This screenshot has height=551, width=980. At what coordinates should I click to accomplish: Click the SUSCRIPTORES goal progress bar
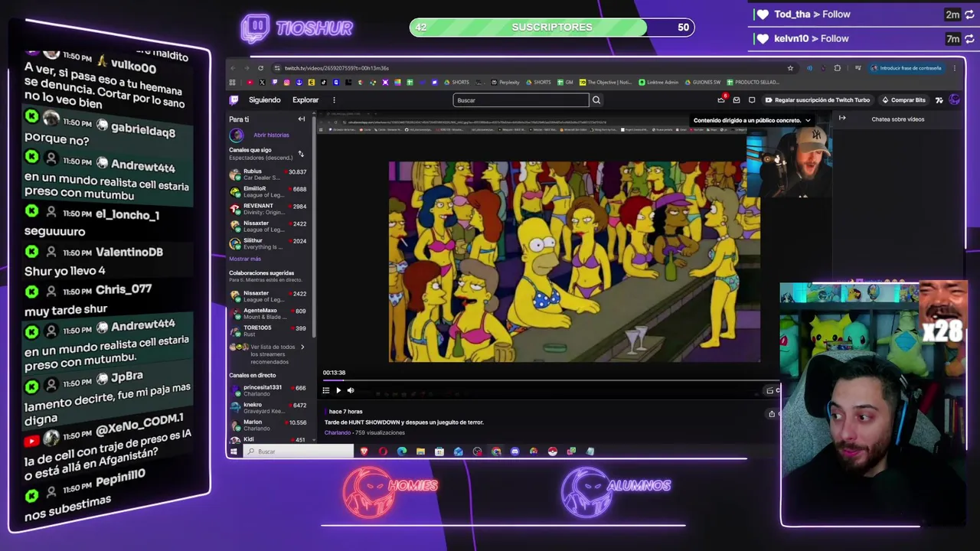pyautogui.click(x=552, y=28)
